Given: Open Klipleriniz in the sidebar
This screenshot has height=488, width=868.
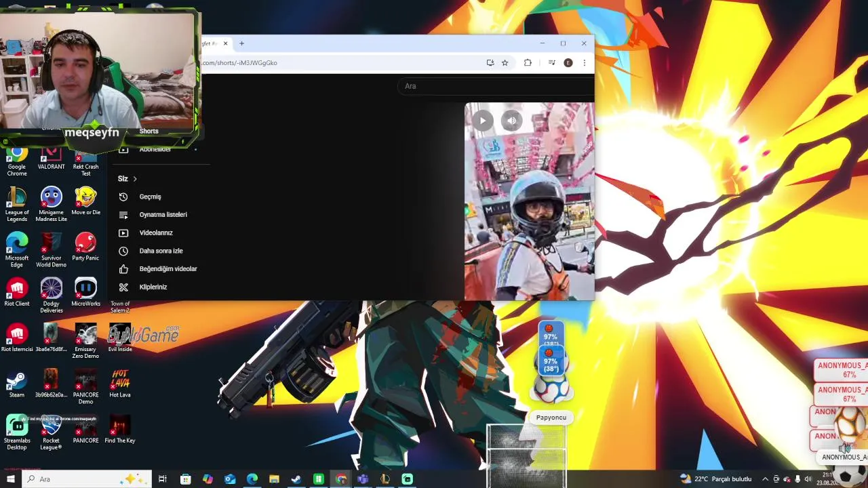Looking at the screenshot, I should (153, 287).
